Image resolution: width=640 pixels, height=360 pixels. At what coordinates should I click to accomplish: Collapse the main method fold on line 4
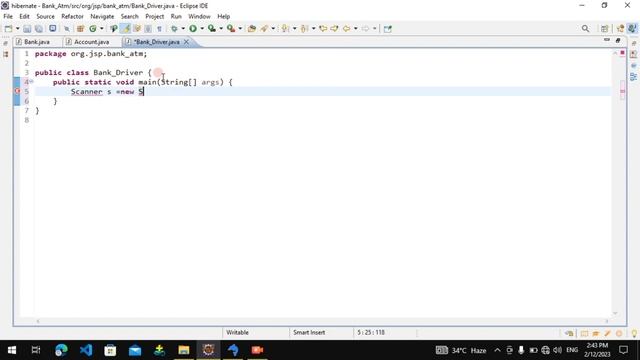(x=31, y=82)
